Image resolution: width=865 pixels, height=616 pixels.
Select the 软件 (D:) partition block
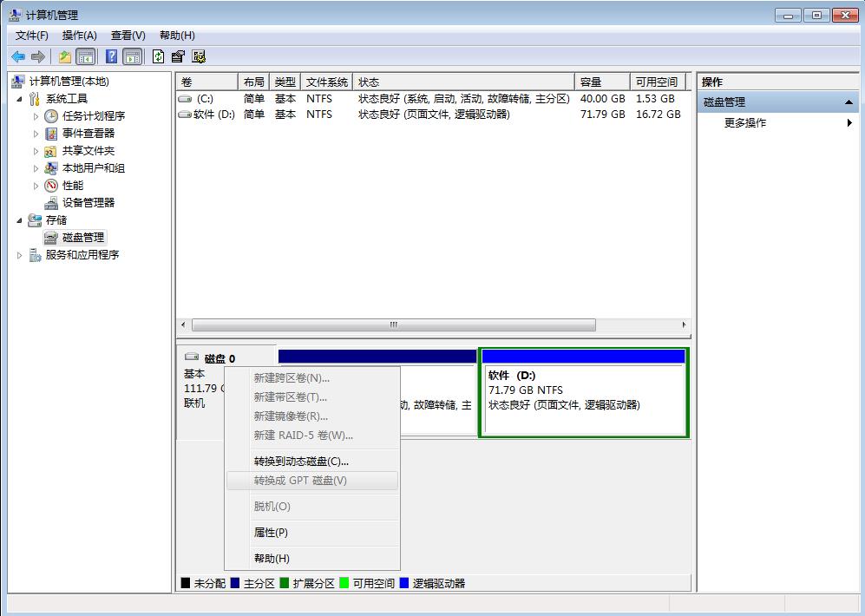[584, 393]
